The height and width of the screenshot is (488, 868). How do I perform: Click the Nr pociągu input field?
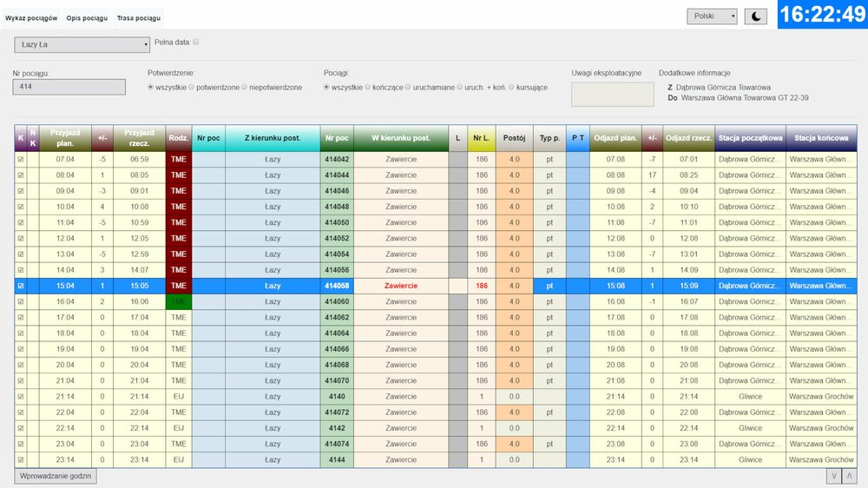[69, 88]
